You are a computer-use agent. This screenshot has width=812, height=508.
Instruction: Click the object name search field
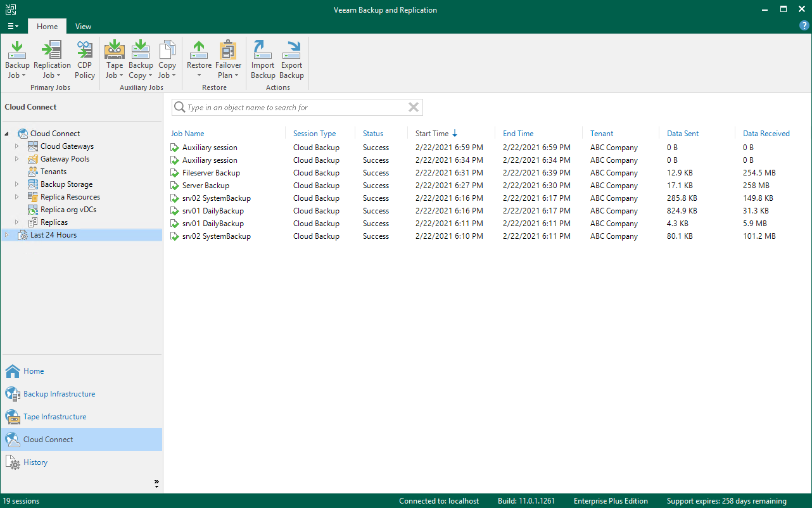coord(296,108)
